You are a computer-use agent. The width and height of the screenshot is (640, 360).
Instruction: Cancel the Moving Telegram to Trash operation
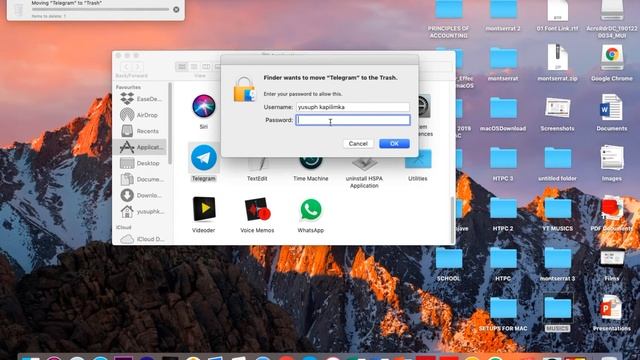pyautogui.click(x=176, y=9)
